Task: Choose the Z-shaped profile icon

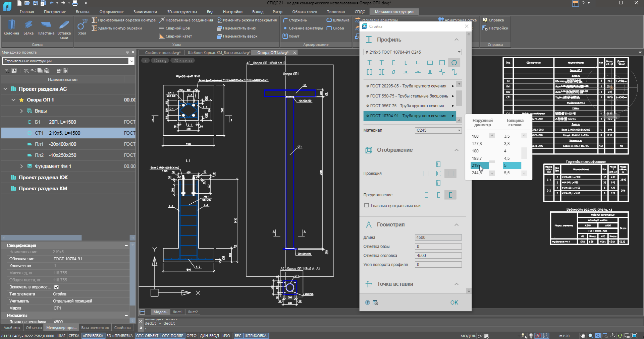Action: click(x=454, y=72)
